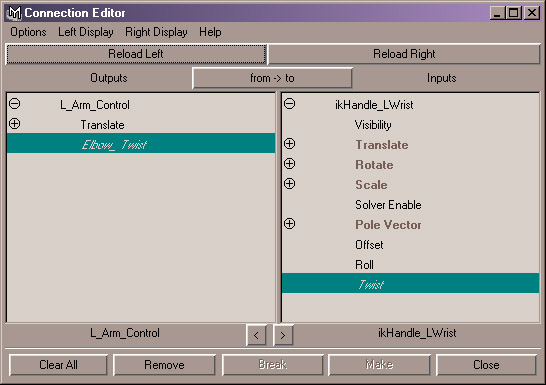Select the Twist input attribute

point(411,283)
